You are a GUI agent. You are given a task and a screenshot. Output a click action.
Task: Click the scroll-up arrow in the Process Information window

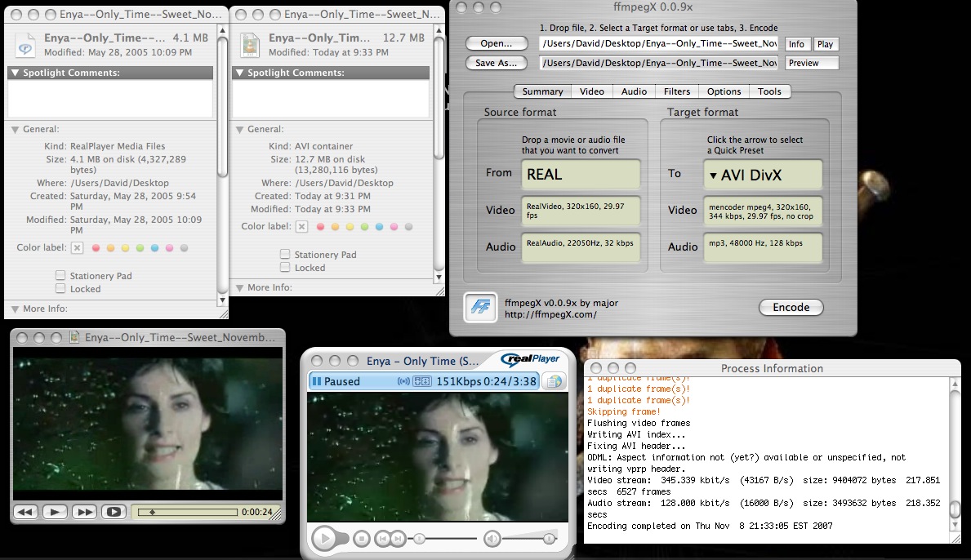click(x=955, y=384)
